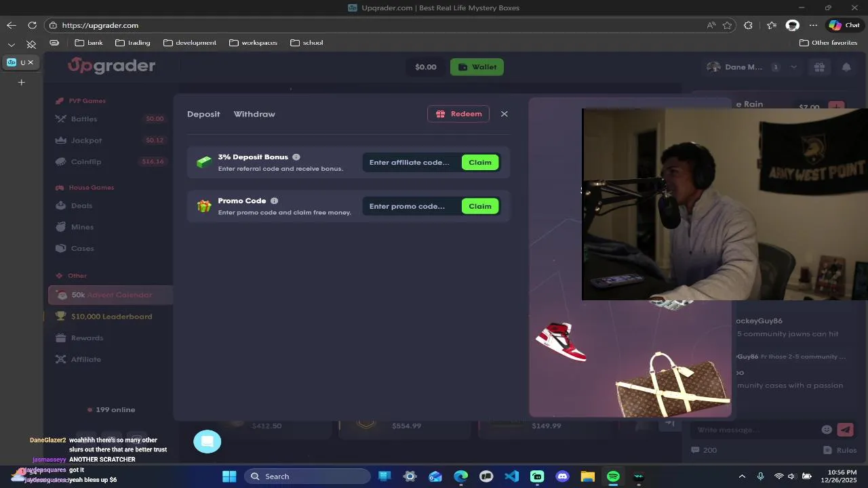868x488 pixels.
Task: Open Visual Studio Code from taskbar
Action: 512,476
